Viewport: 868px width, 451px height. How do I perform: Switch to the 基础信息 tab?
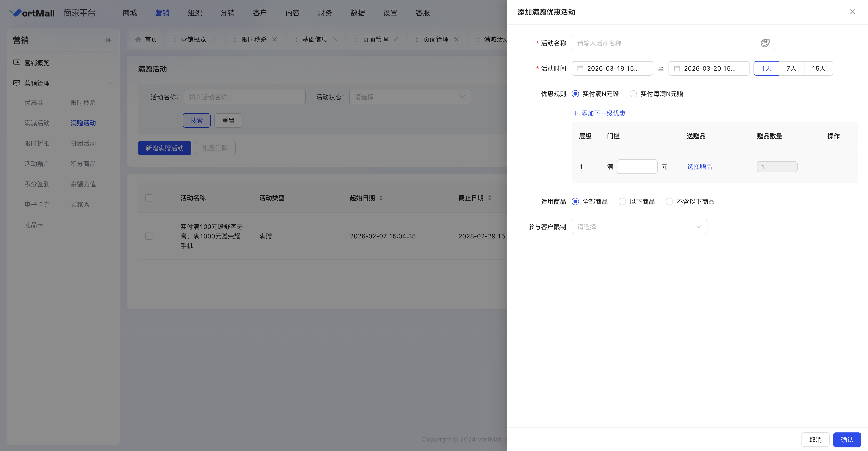coord(314,39)
